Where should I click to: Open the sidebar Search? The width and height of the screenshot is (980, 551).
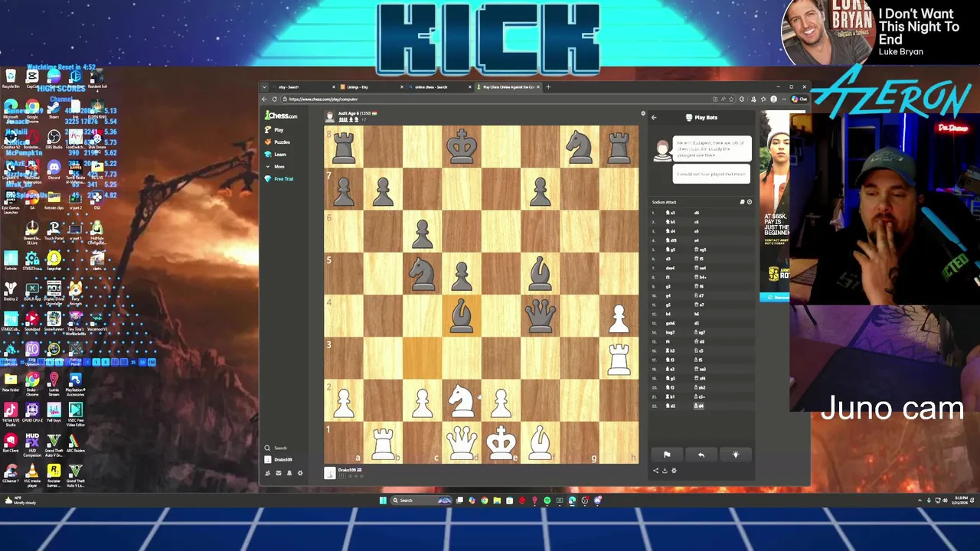275,448
